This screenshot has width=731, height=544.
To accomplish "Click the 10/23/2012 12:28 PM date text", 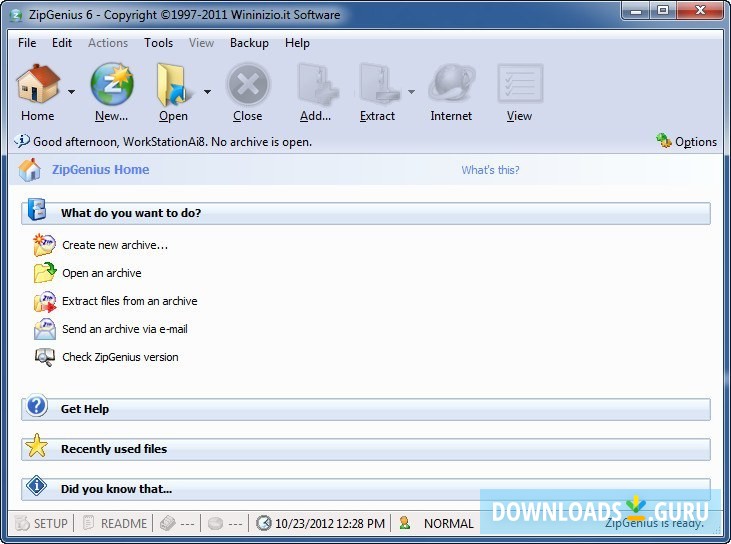I will [x=330, y=523].
